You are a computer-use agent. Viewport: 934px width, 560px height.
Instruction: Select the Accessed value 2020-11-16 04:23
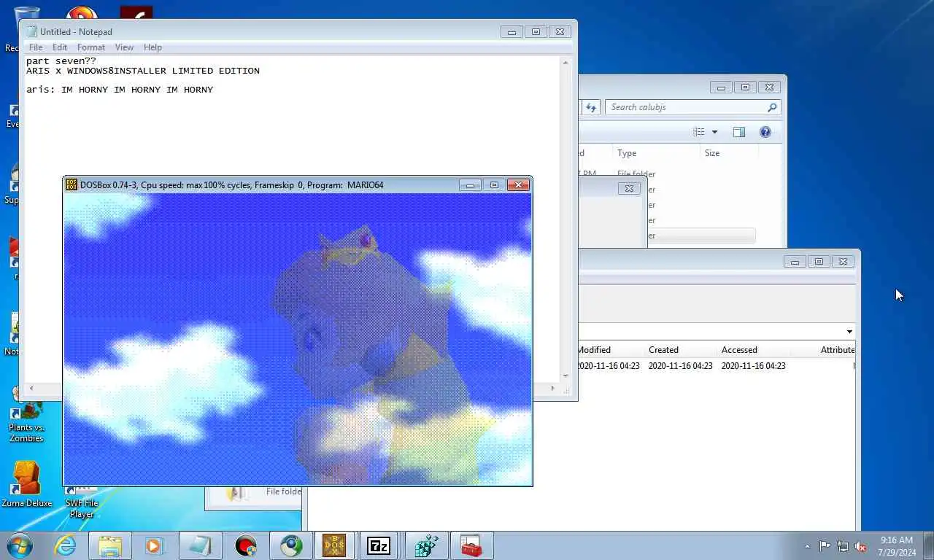click(754, 366)
